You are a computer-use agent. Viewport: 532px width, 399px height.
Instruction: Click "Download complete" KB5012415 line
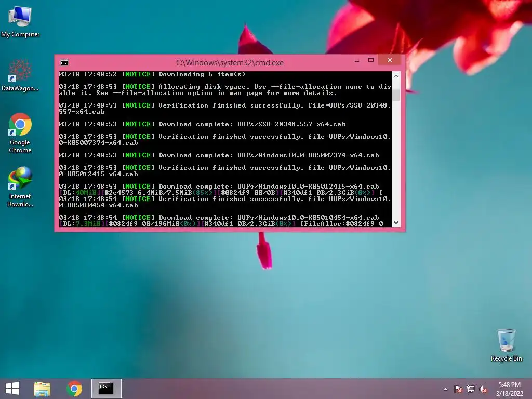pos(219,187)
